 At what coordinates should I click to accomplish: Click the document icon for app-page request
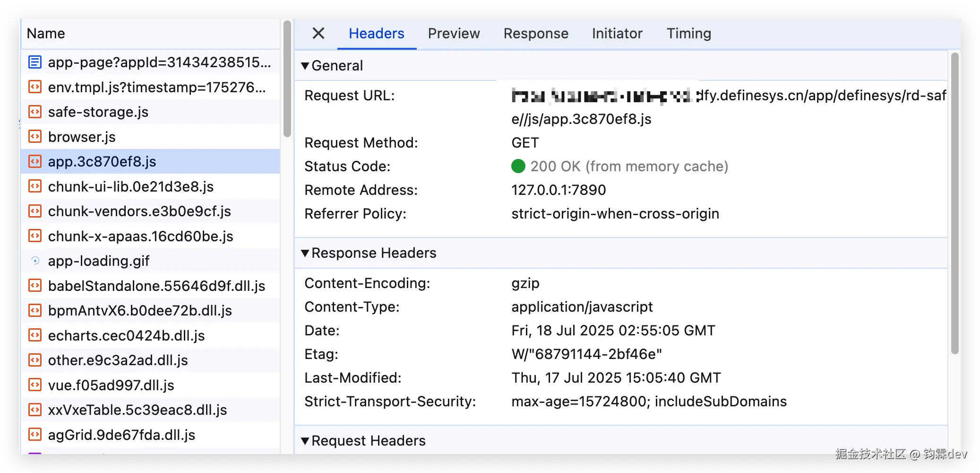pos(35,62)
